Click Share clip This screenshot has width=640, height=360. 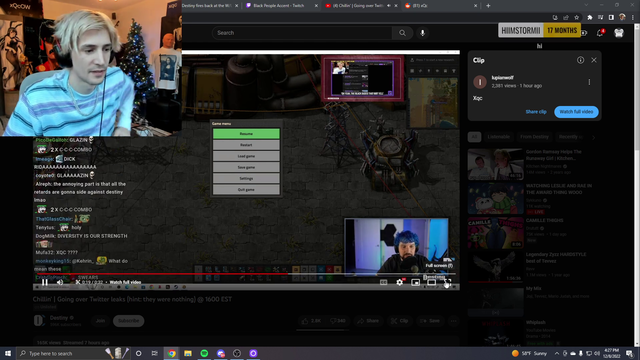pos(536,112)
